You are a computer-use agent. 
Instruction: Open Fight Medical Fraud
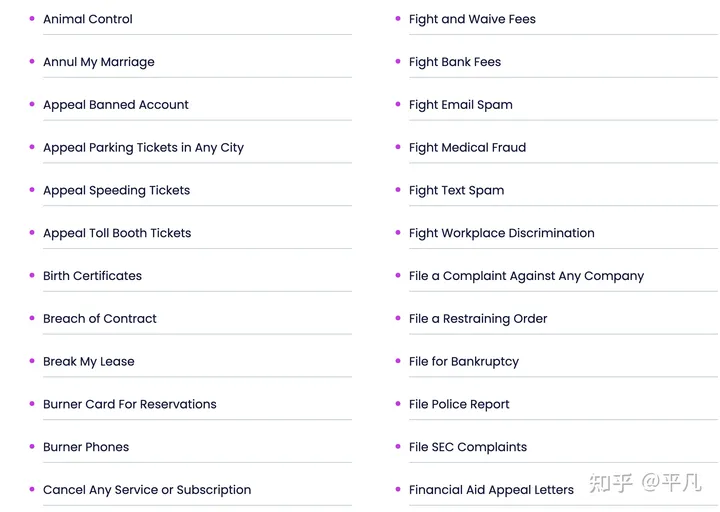pos(467,148)
